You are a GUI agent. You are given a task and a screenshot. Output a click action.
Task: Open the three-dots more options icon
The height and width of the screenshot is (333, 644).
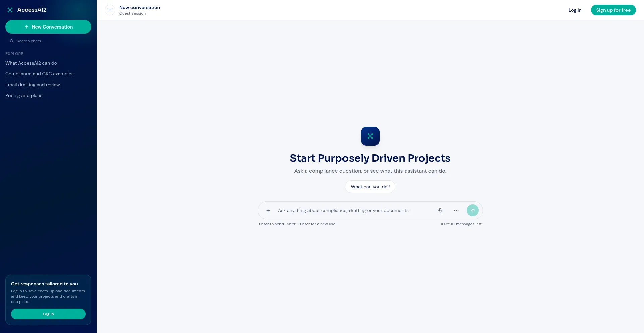tap(456, 211)
